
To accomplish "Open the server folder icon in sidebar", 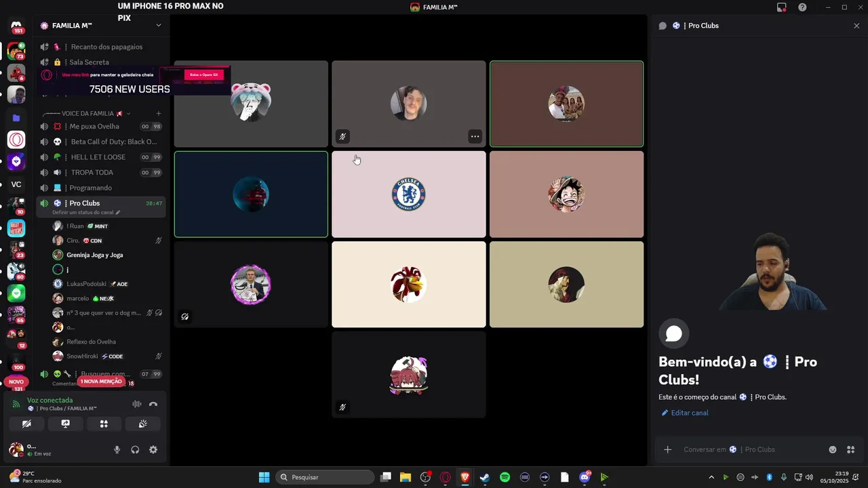I will pyautogui.click(x=16, y=117).
